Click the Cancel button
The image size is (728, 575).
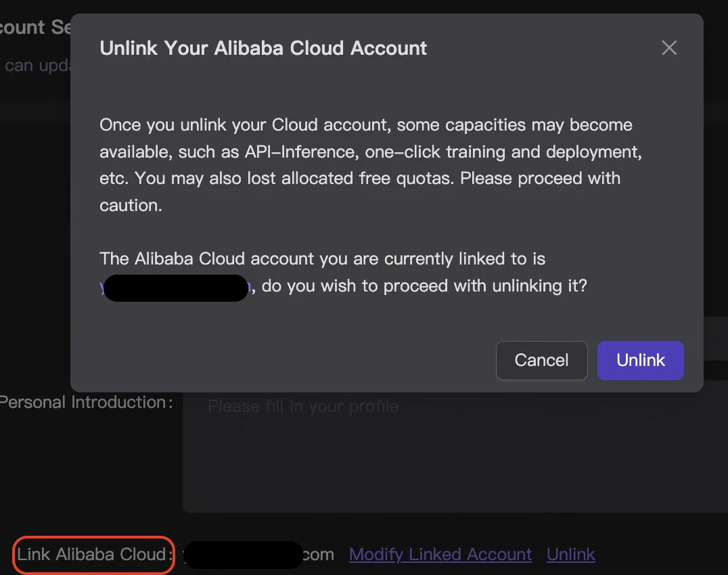click(x=541, y=361)
